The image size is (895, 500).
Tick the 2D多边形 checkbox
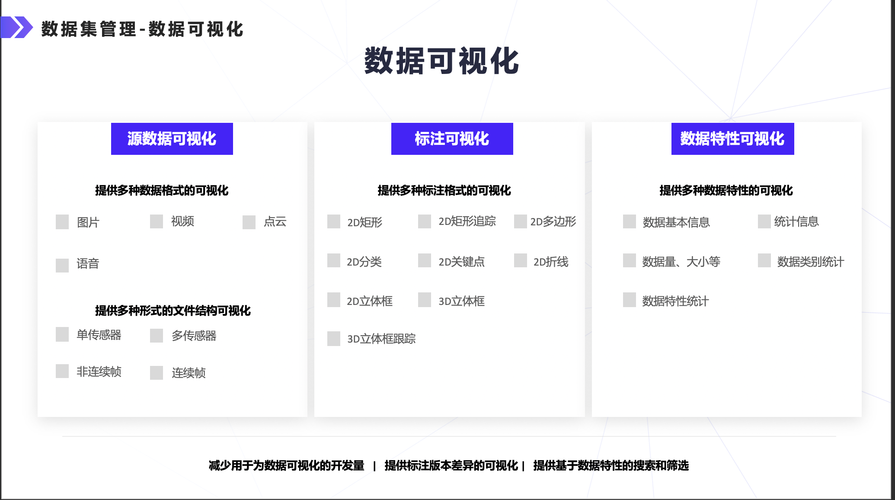[521, 221]
